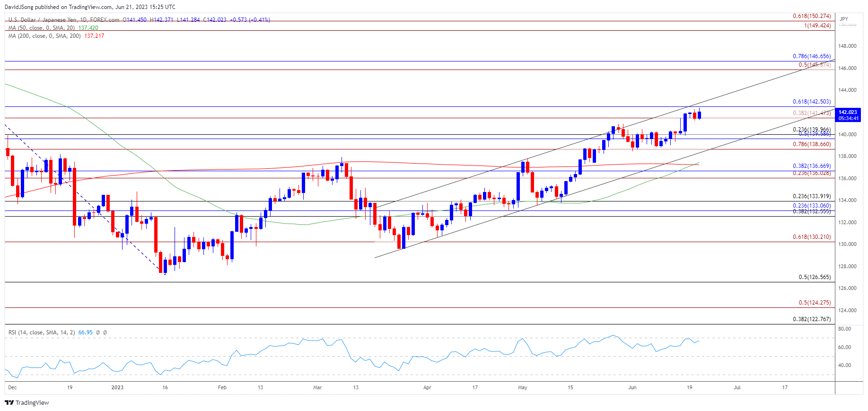Screen dimensions: 868x411
Task: Click the red 137.217 moving average value
Action: pos(94,36)
